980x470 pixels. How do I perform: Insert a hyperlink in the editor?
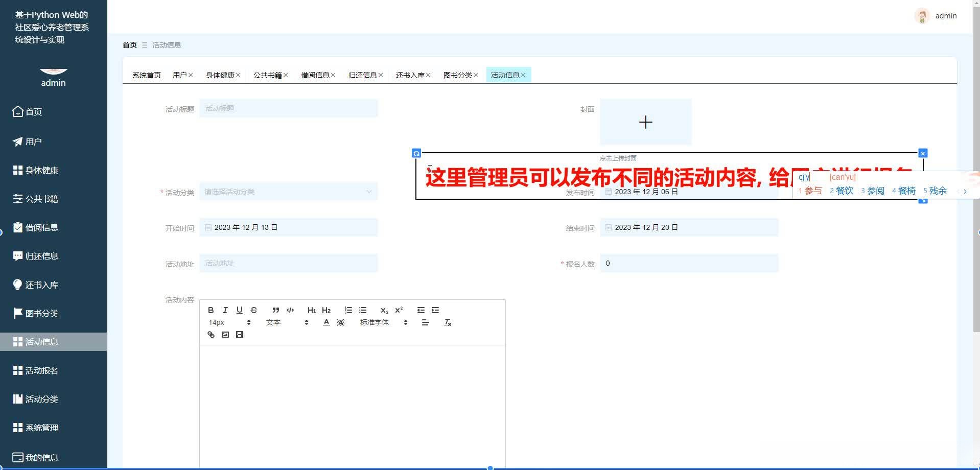click(x=211, y=335)
